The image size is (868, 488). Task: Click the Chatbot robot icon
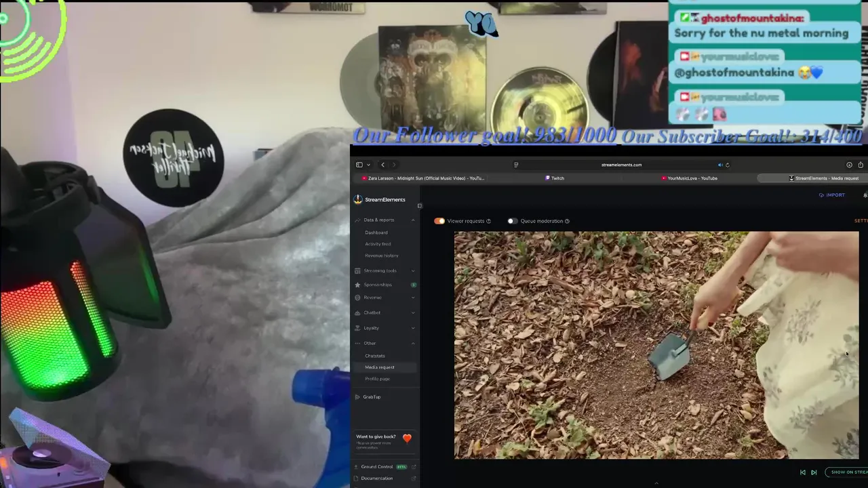click(x=357, y=312)
